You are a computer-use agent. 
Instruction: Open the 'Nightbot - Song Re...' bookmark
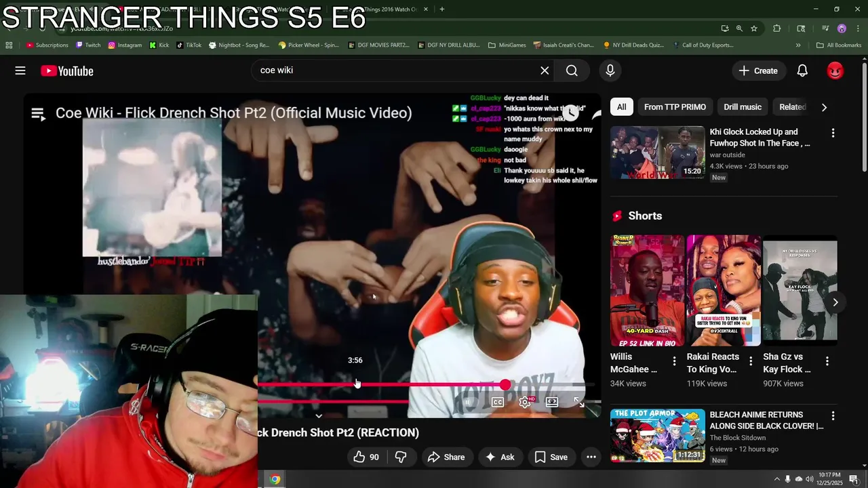click(x=239, y=45)
